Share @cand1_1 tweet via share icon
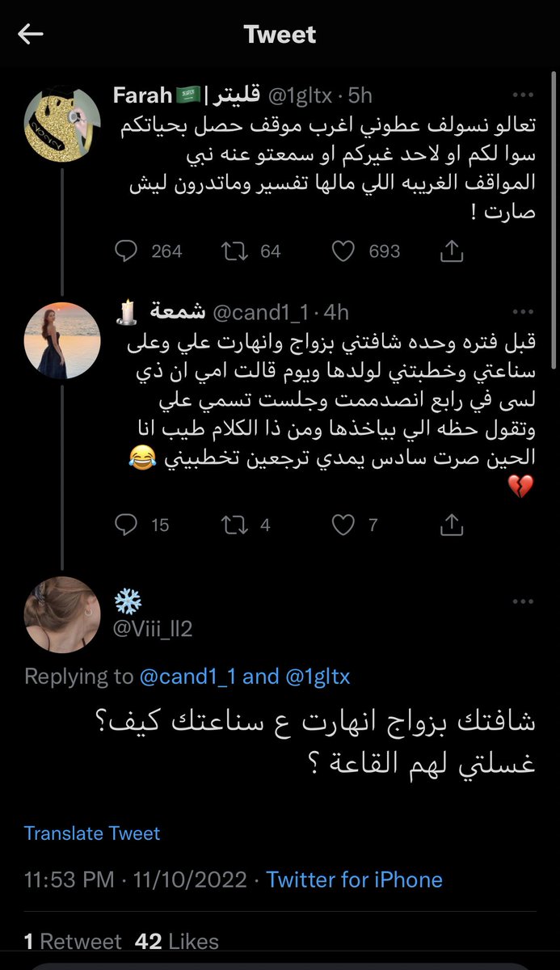 pos(452,525)
